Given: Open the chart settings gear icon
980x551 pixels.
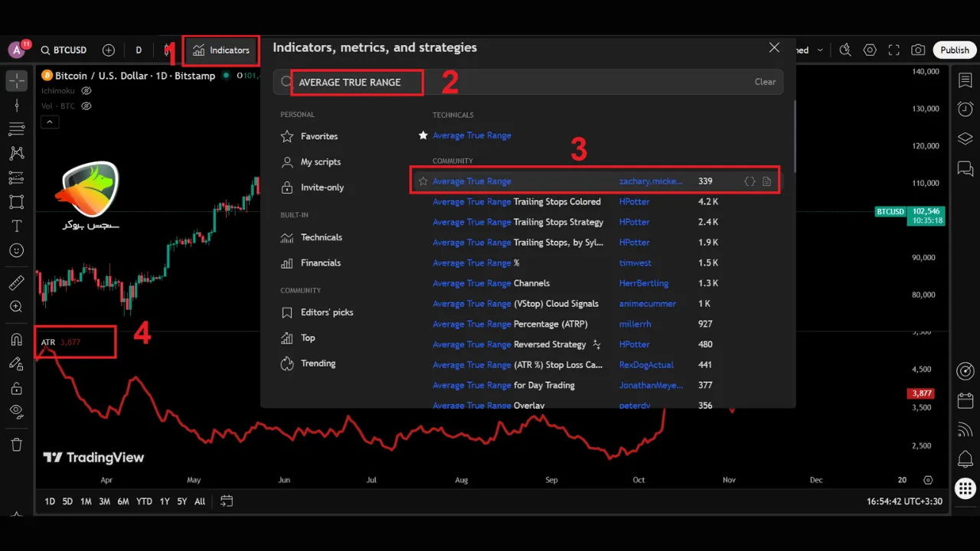Looking at the screenshot, I should pyautogui.click(x=870, y=51).
